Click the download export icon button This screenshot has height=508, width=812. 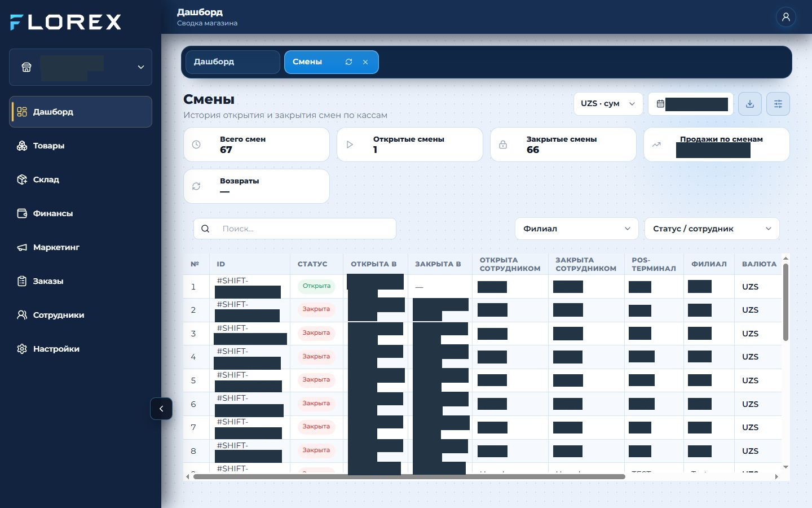pyautogui.click(x=750, y=104)
